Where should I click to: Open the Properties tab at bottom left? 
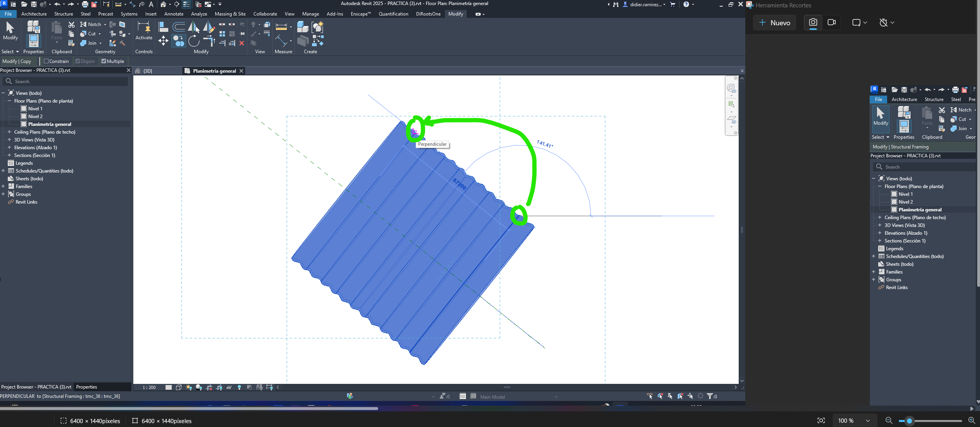(87, 387)
